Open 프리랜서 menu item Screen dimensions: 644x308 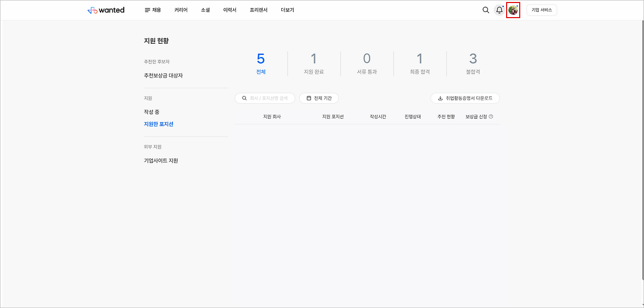pyautogui.click(x=259, y=10)
